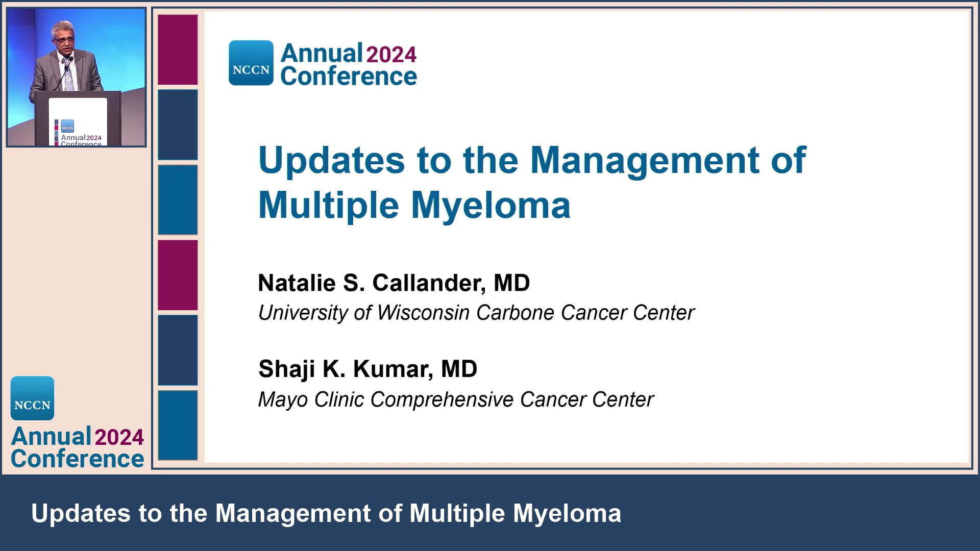The width and height of the screenshot is (980, 551).
Task: Select the name Shaji K. Kumar, MD
Action: 367,369
